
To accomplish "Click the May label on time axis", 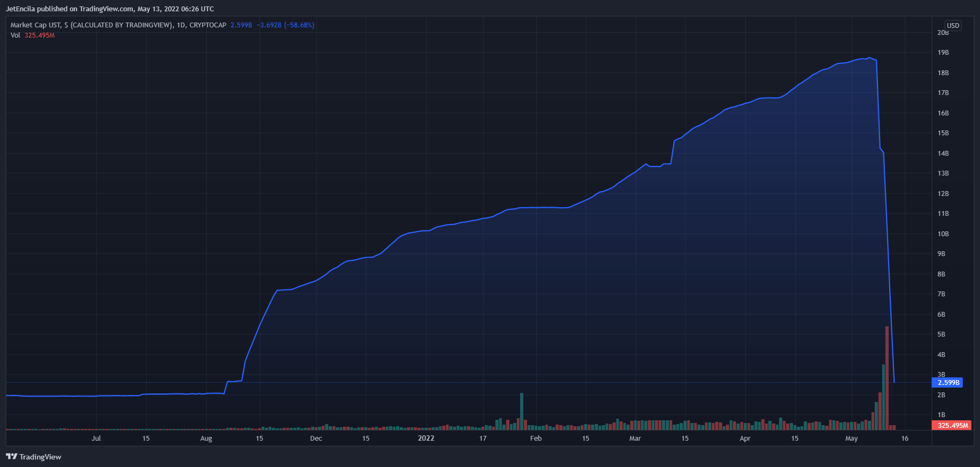I will tap(851, 439).
